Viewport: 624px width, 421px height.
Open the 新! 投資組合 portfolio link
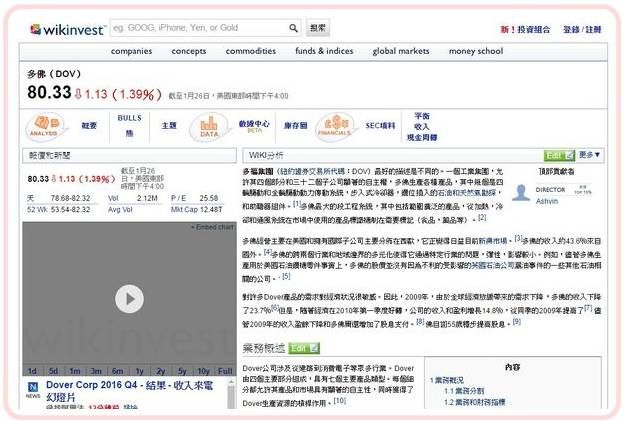(525, 29)
